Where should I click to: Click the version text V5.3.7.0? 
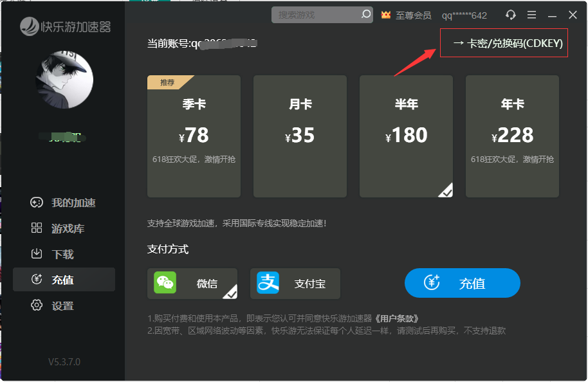64,362
